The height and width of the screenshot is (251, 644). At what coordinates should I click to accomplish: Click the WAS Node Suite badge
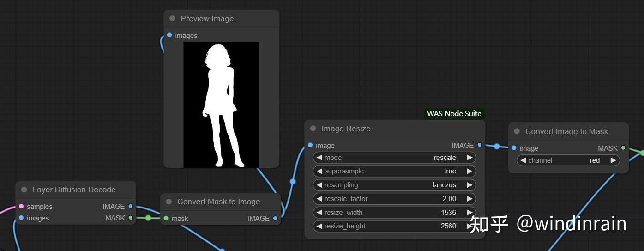pyautogui.click(x=454, y=114)
